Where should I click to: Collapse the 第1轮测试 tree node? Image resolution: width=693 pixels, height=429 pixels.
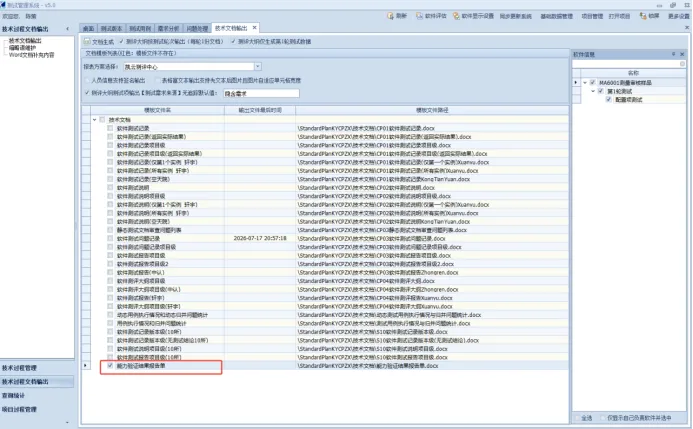[593, 91]
